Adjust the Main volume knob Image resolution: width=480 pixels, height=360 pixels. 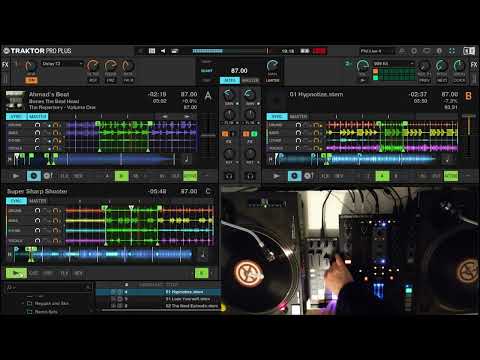click(272, 66)
